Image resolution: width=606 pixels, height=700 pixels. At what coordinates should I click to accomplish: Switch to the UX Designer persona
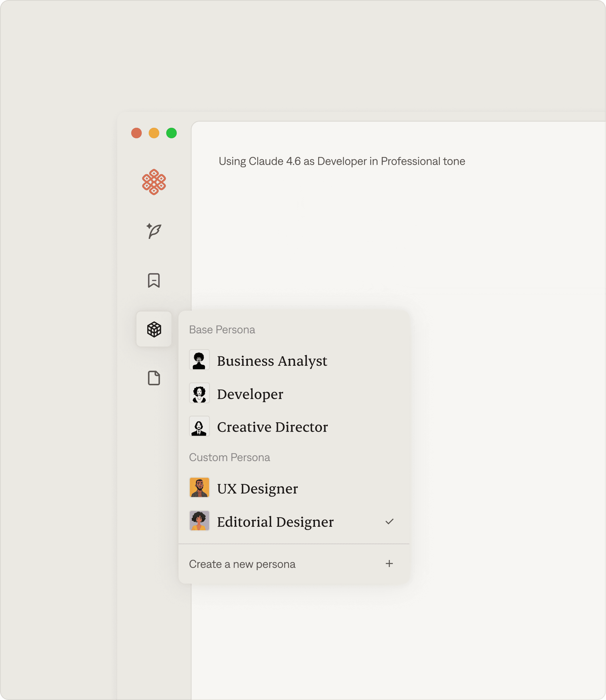click(257, 489)
